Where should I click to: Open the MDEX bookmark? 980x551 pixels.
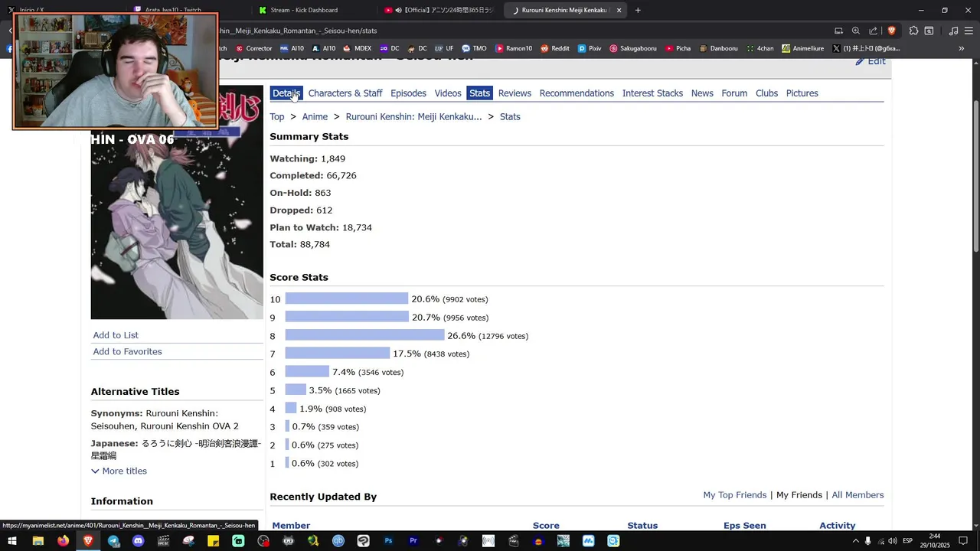pyautogui.click(x=358, y=48)
